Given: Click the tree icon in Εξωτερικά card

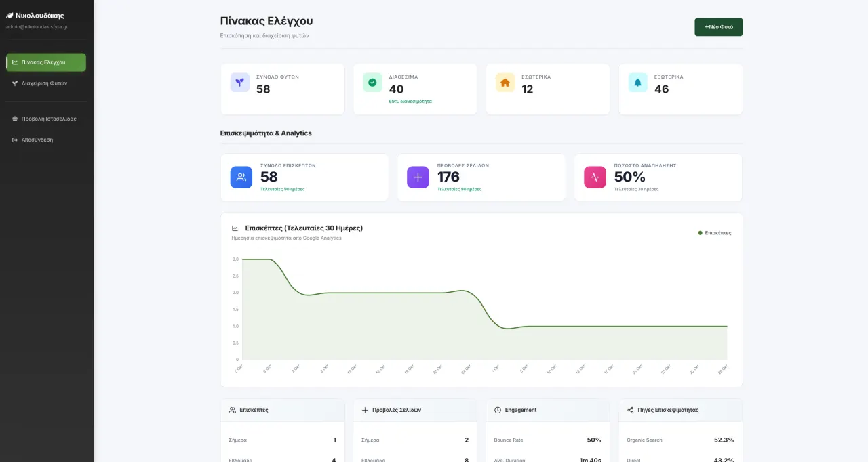Looking at the screenshot, I should [637, 83].
